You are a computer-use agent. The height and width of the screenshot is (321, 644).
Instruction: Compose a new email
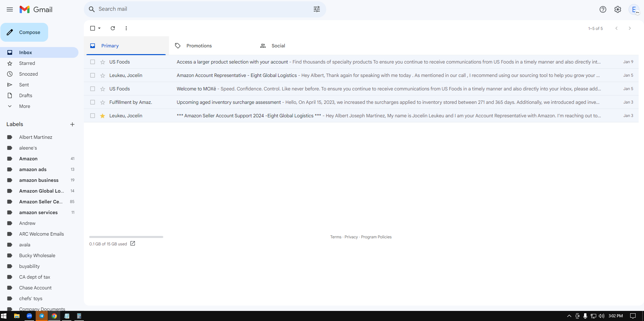click(x=24, y=32)
